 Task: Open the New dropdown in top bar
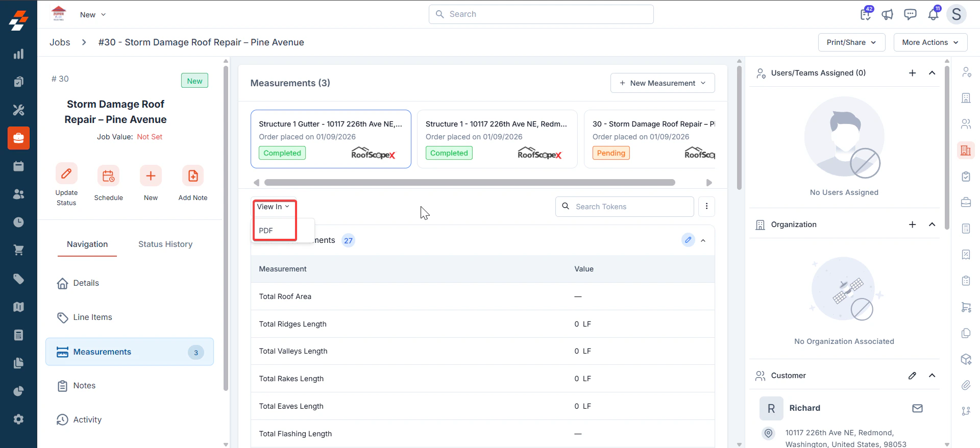[93, 15]
